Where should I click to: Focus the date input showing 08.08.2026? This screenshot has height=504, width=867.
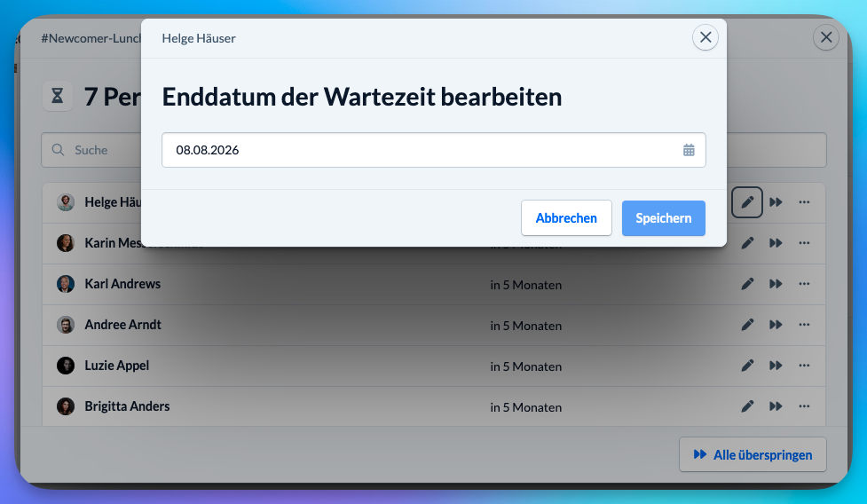click(433, 150)
